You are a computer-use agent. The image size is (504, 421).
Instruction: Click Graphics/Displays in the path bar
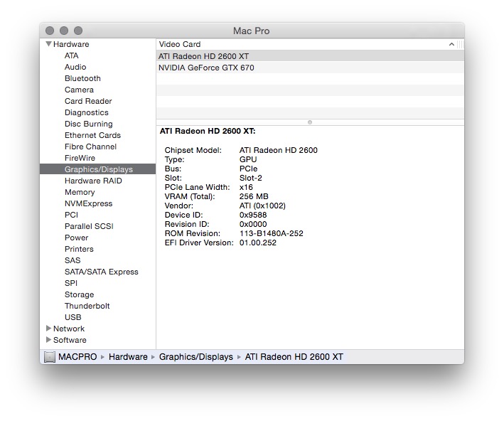196,357
